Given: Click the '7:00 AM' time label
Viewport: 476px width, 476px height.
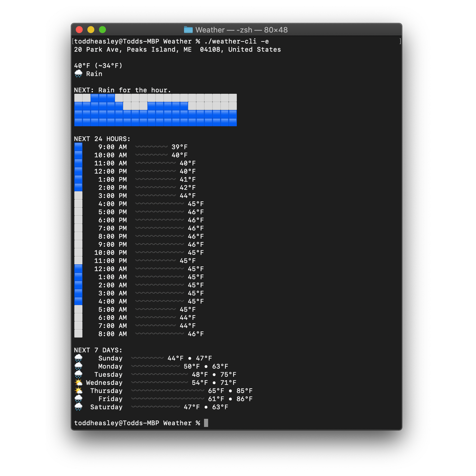Looking at the screenshot, I should click(x=112, y=326).
